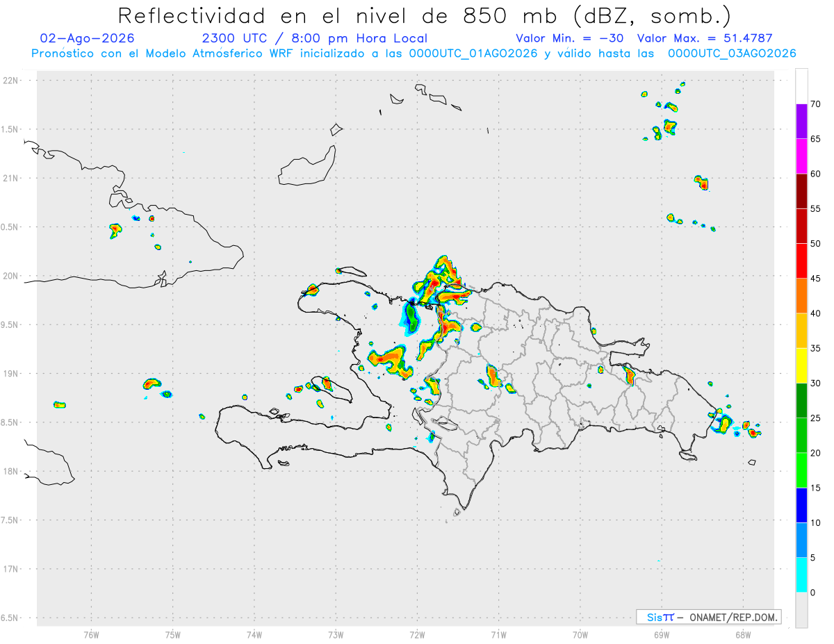Click the cyan 0–5 dBZ color segment
This screenshot has width=834, height=644.
point(801,575)
